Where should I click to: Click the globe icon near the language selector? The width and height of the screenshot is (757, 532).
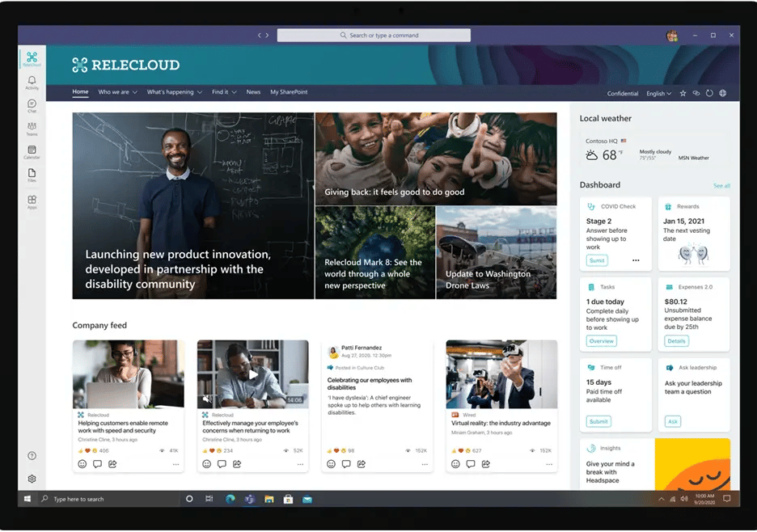tap(723, 93)
